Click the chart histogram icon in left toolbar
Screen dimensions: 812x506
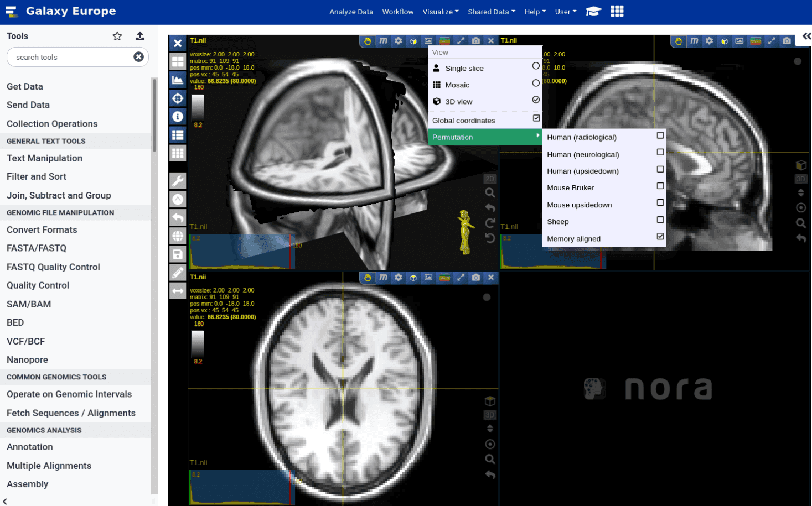tap(178, 80)
